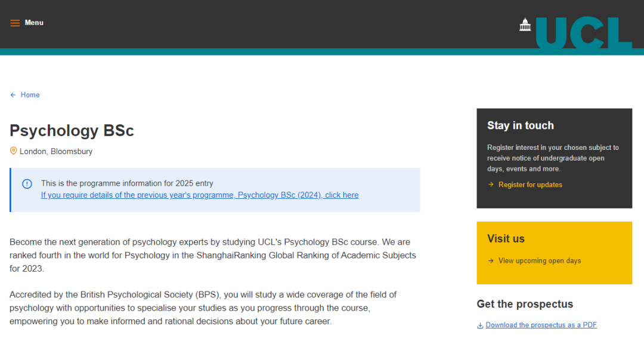Go to the Home breadcrumb link
The width and height of the screenshot is (644, 338).
point(30,95)
